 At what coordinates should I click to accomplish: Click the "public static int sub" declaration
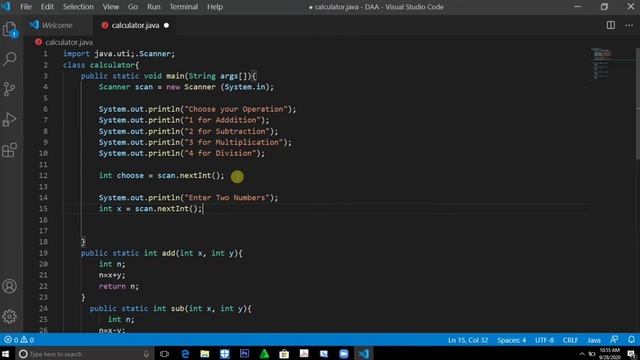(x=170, y=309)
